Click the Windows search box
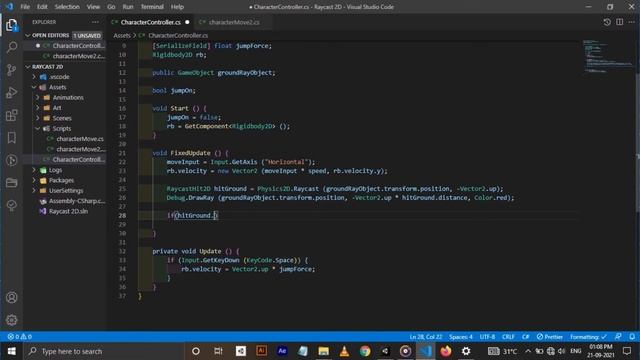Image resolution: width=640 pixels, height=360 pixels. tap(104, 351)
